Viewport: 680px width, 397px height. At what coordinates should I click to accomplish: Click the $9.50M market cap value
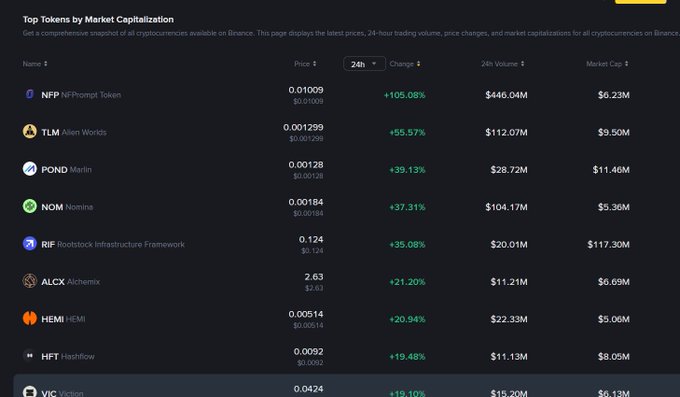click(613, 132)
